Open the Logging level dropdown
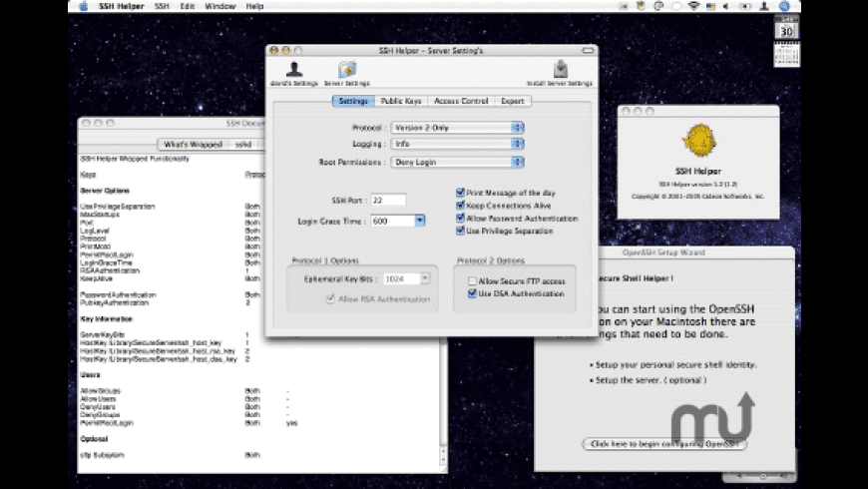 click(457, 144)
